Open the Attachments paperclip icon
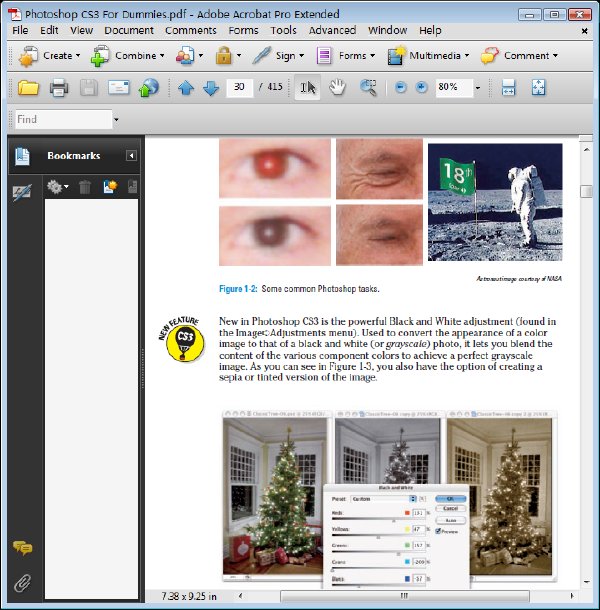Image resolution: width=600 pixels, height=610 pixels. (x=22, y=583)
